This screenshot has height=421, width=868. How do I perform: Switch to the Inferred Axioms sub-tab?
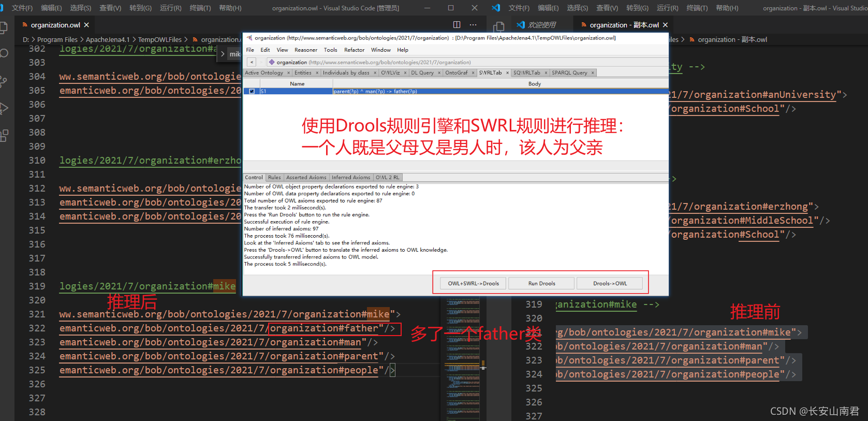(x=351, y=178)
